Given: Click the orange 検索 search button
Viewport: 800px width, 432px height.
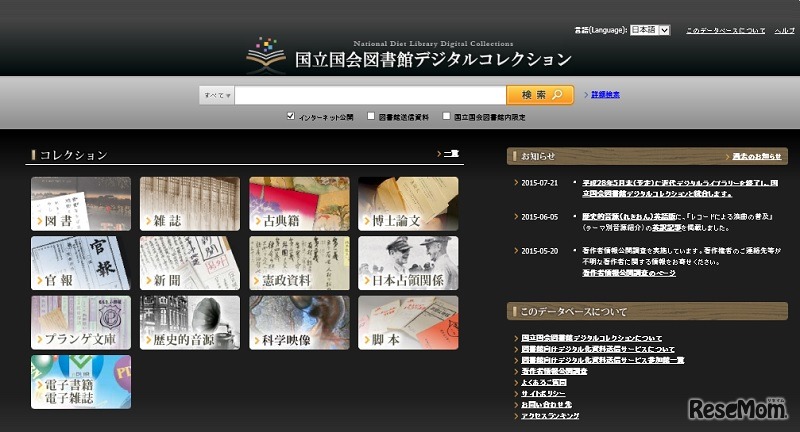Looking at the screenshot, I should point(540,95).
